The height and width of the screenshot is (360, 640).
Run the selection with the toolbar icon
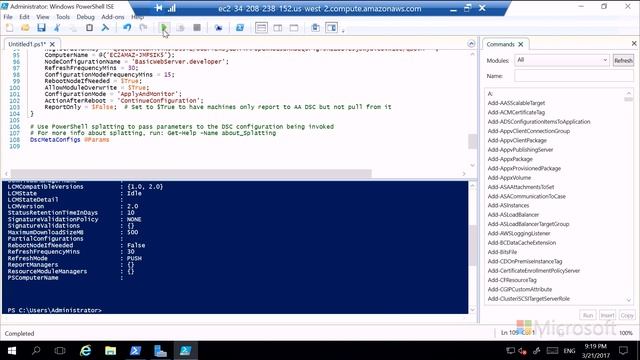(x=180, y=28)
